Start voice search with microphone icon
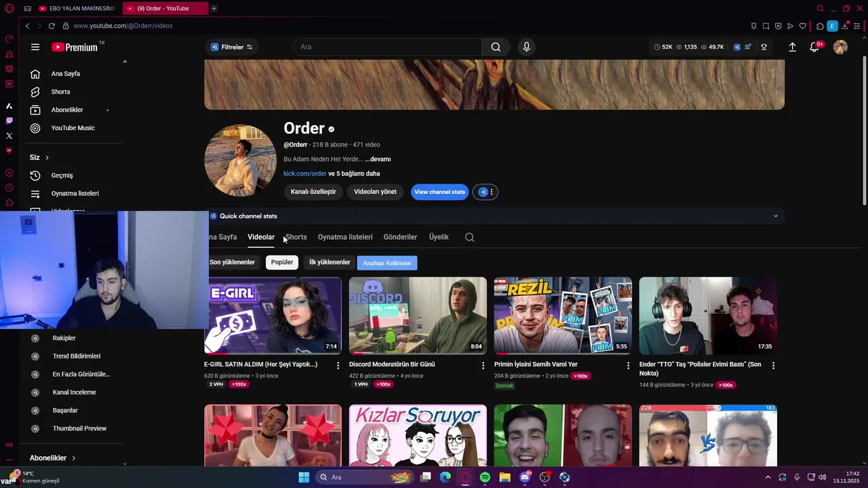This screenshot has width=868, height=488. pos(526,47)
